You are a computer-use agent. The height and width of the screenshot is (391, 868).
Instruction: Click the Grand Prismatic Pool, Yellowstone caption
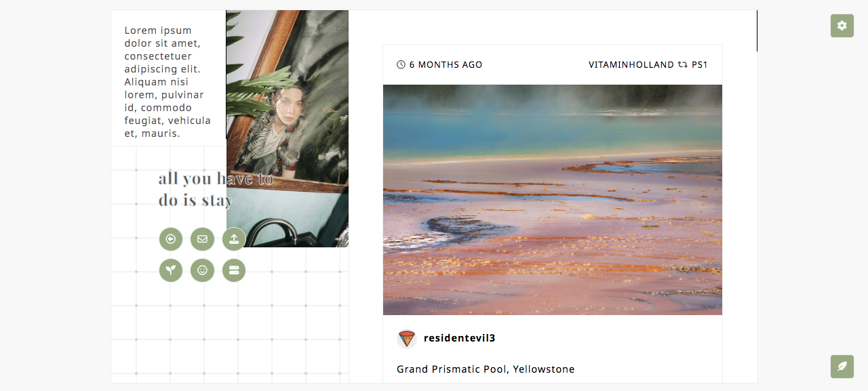click(486, 369)
